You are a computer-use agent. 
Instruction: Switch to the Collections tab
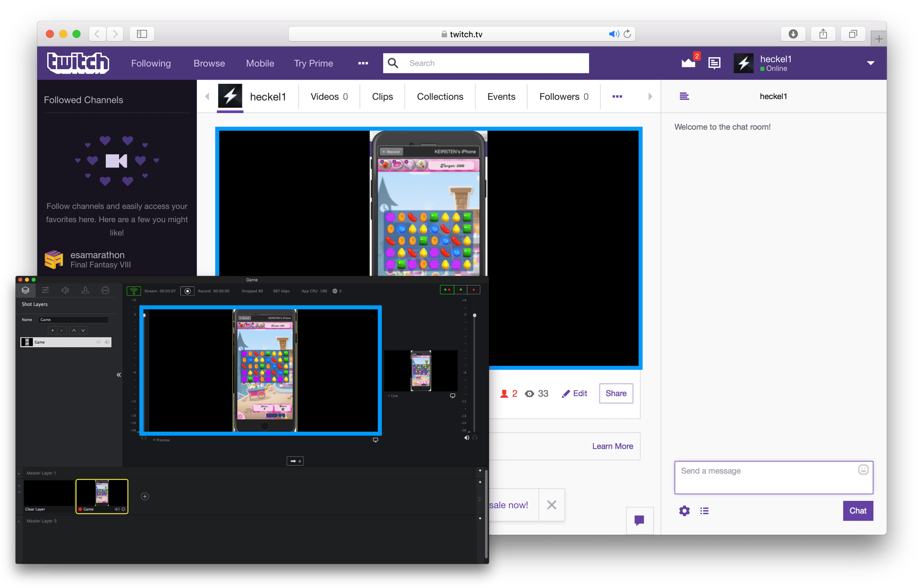coord(439,96)
